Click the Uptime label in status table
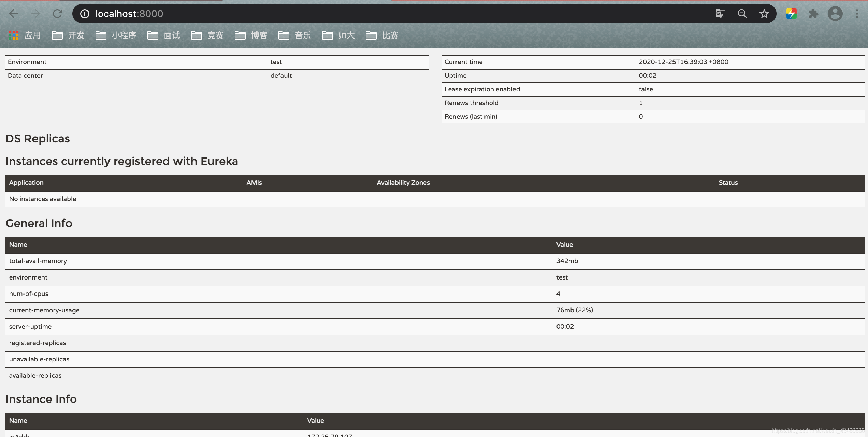868x437 pixels. pyautogui.click(x=455, y=76)
